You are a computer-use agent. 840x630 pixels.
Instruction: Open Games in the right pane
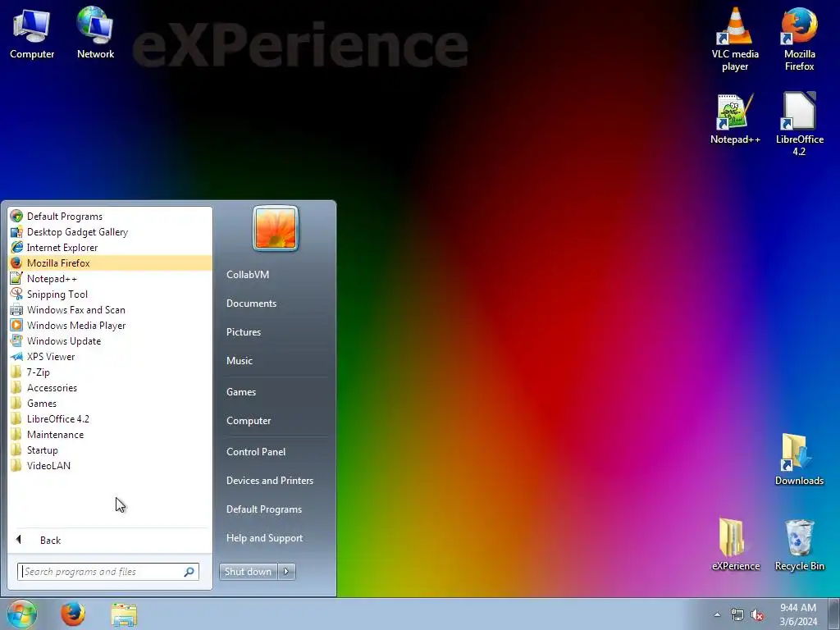point(276,391)
